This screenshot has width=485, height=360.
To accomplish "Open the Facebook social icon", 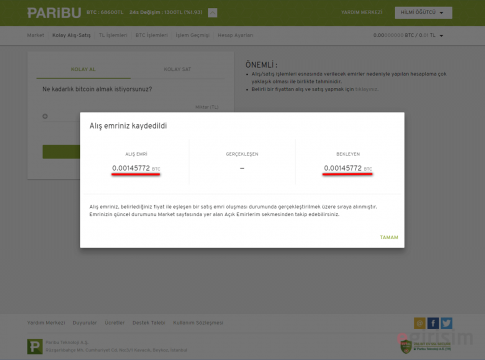I will pos(433,323).
